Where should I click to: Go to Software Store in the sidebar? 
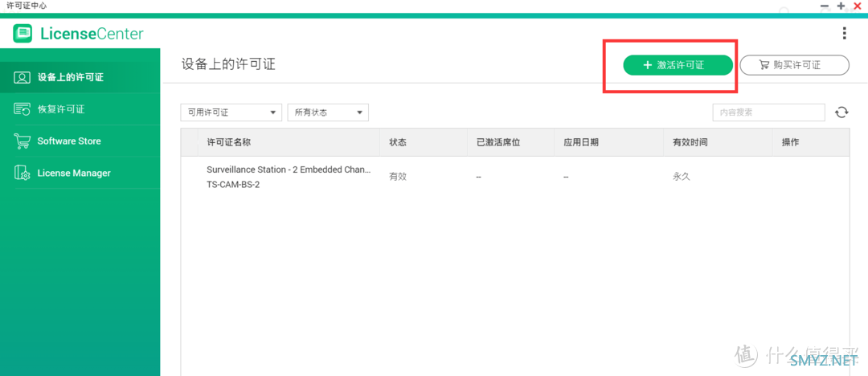point(80,141)
